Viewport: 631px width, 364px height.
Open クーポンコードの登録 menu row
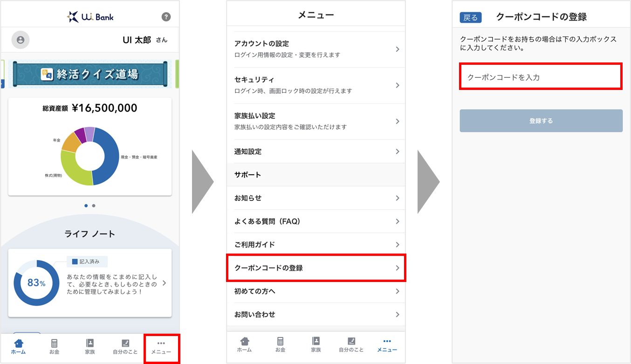pos(316,268)
